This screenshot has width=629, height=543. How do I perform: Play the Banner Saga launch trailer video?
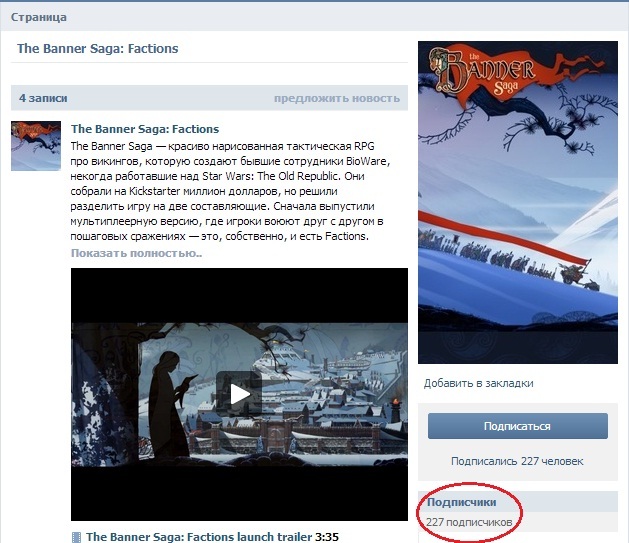pos(239,394)
